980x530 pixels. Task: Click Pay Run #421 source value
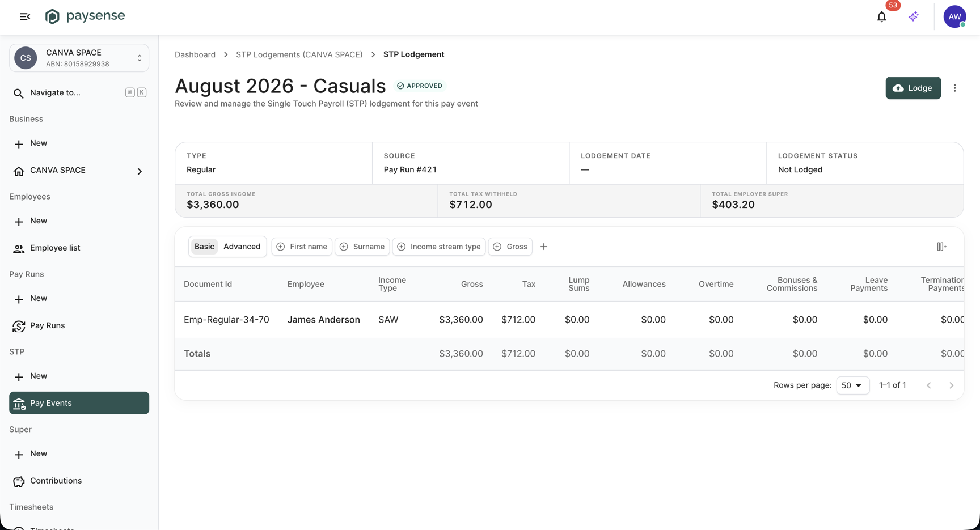pos(410,169)
